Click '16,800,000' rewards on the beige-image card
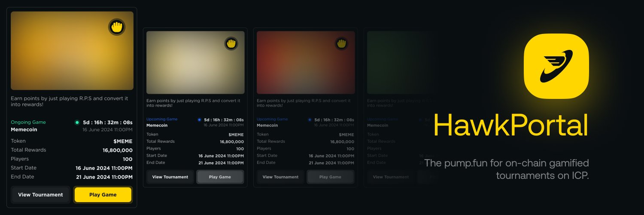The height and width of the screenshot is (215, 644). click(x=232, y=141)
